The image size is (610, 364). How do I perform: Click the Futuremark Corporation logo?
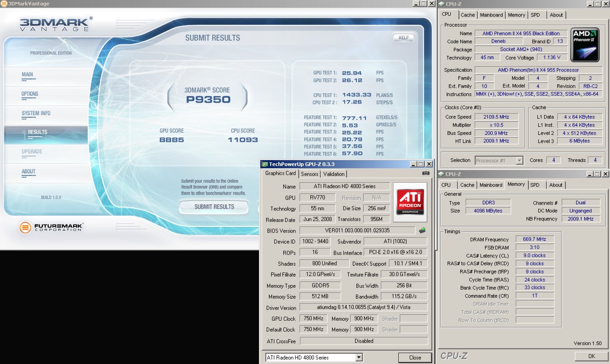tap(51, 227)
